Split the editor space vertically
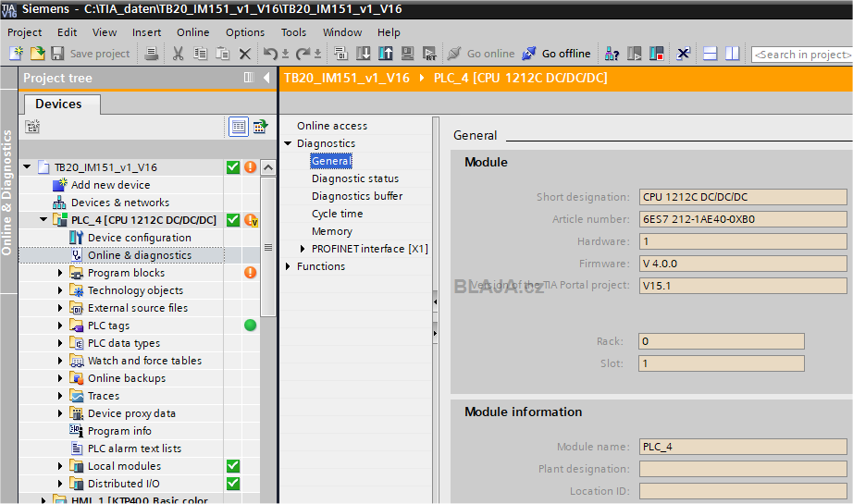This screenshot has width=853, height=504. click(732, 54)
